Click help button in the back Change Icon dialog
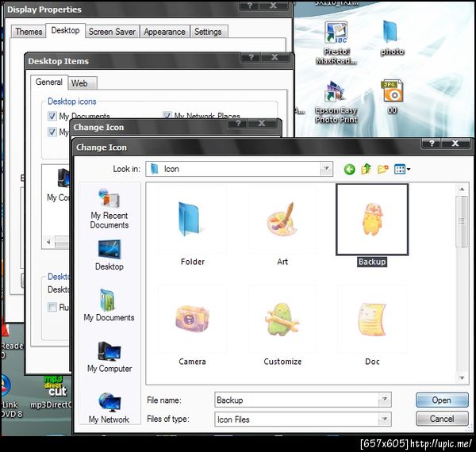Viewport: 476px width, 452px height. tap(238, 123)
